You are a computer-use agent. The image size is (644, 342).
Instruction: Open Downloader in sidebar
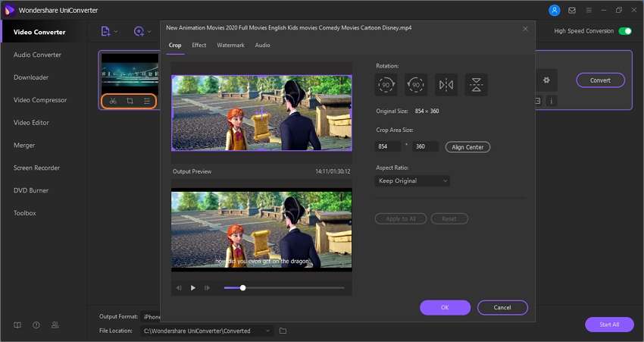coord(31,77)
